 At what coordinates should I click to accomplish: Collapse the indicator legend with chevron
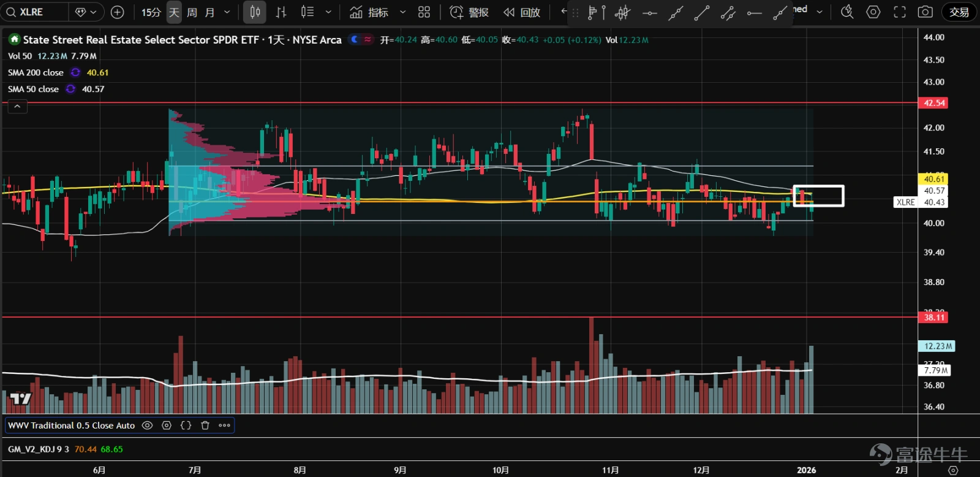tap(17, 107)
